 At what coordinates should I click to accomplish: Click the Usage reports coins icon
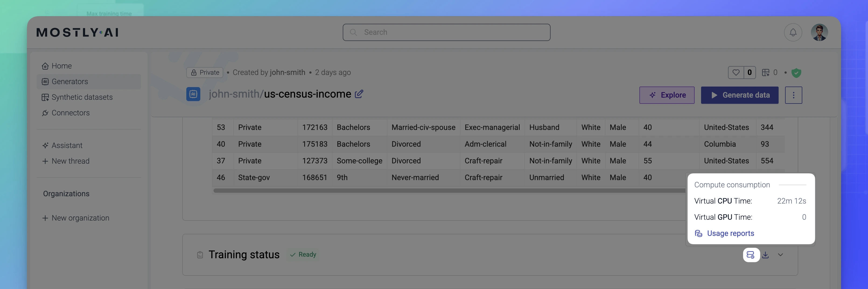pyautogui.click(x=698, y=233)
